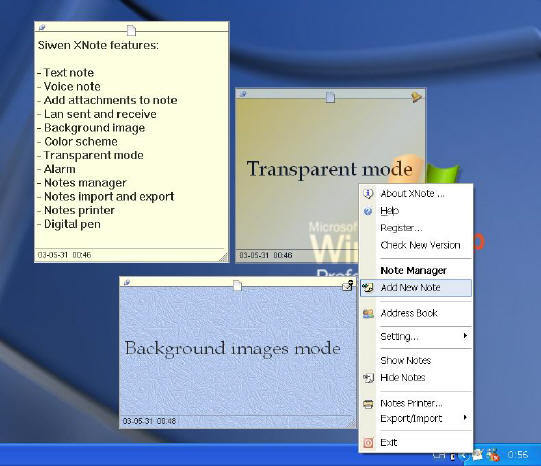
Task: Click the '- Text note' line
Action: pos(66,73)
